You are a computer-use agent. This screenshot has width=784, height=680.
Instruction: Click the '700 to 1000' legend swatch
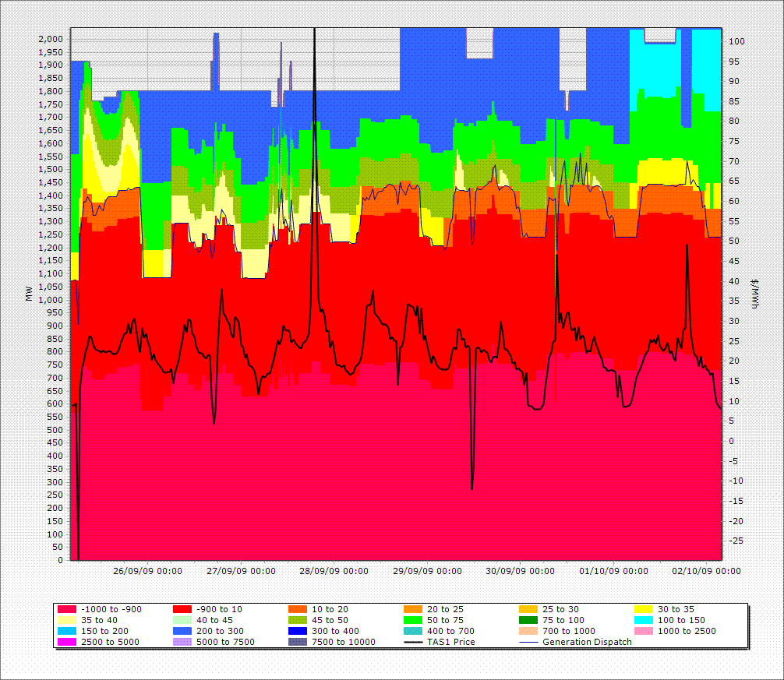point(528,631)
